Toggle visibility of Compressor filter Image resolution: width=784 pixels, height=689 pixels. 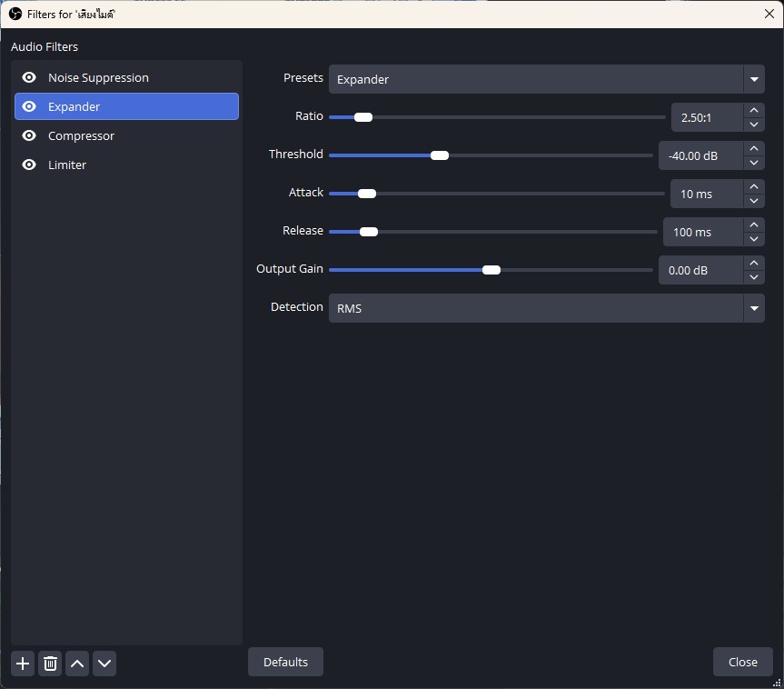tap(29, 135)
